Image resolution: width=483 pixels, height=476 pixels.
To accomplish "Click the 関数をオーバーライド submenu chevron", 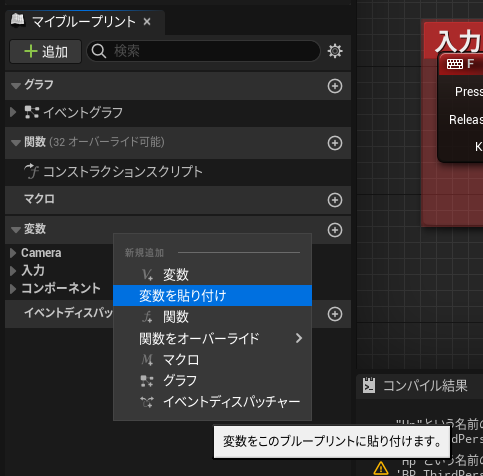I will pyautogui.click(x=299, y=338).
